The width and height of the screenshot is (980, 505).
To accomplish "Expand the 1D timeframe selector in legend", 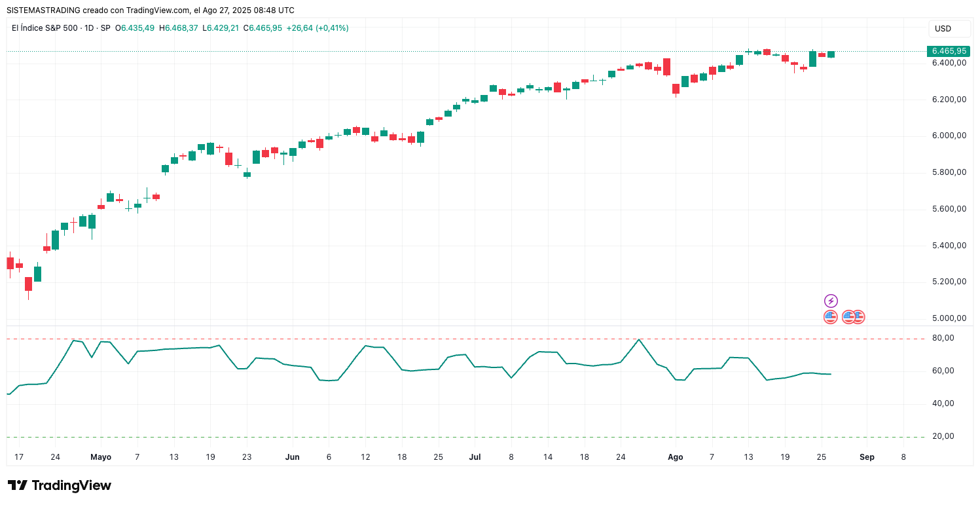I will [x=89, y=28].
